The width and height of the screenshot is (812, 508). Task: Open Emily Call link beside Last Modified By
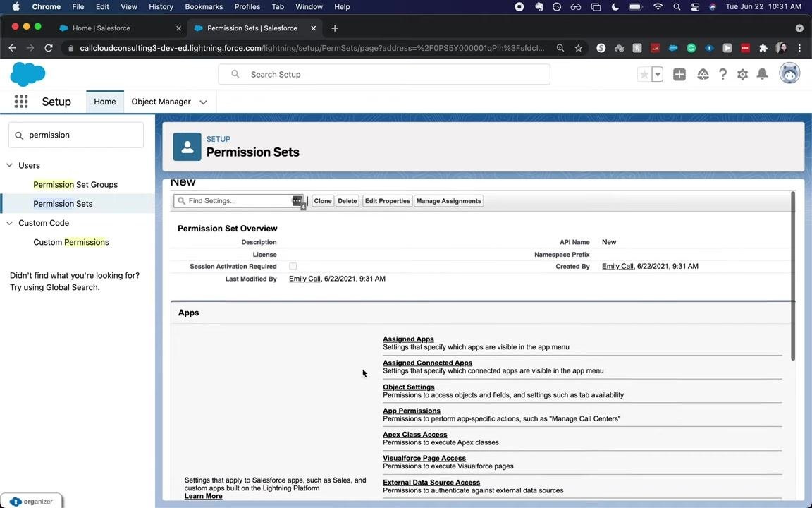pyautogui.click(x=304, y=279)
